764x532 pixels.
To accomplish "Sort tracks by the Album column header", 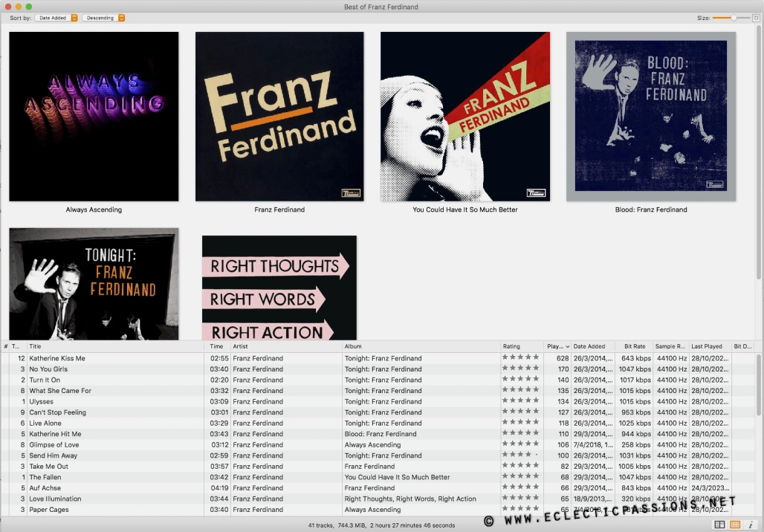I will pyautogui.click(x=421, y=346).
